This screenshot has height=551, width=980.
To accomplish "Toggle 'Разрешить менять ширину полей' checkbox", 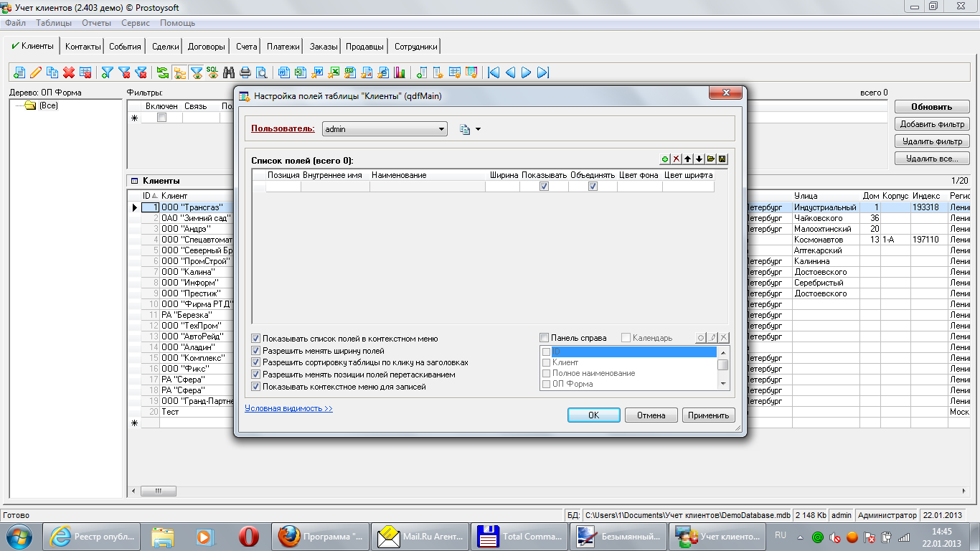I will click(x=256, y=351).
